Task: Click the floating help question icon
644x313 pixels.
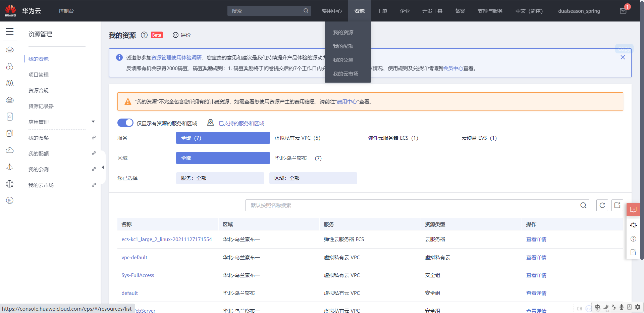Action: pyautogui.click(x=633, y=239)
